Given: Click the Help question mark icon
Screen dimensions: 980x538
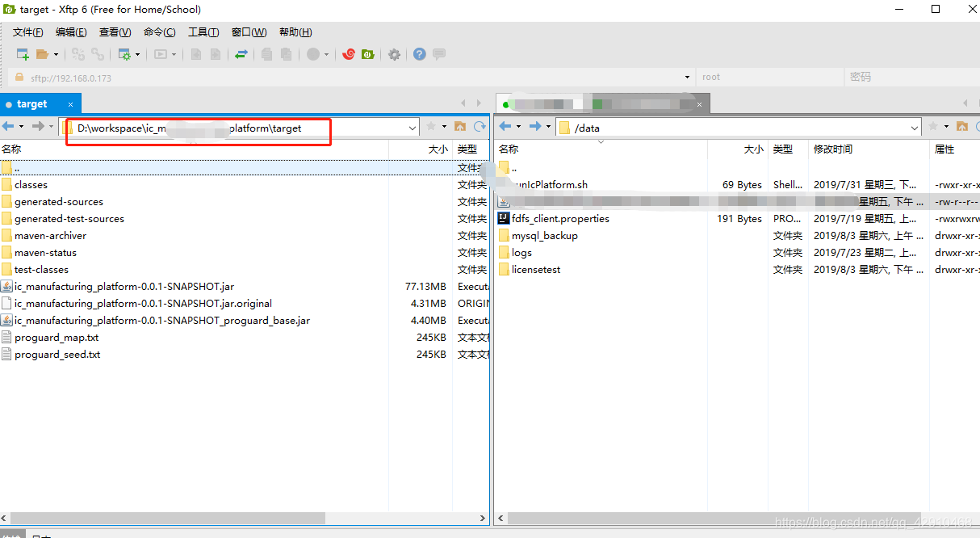Looking at the screenshot, I should click(x=418, y=54).
